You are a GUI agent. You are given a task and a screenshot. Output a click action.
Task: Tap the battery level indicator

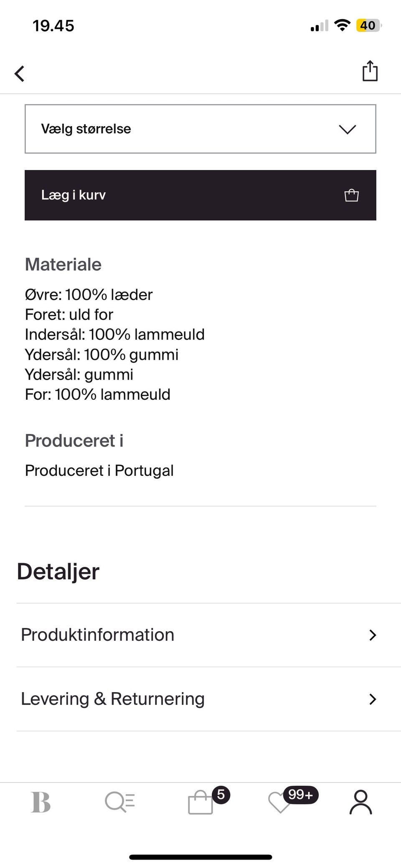coord(368,25)
